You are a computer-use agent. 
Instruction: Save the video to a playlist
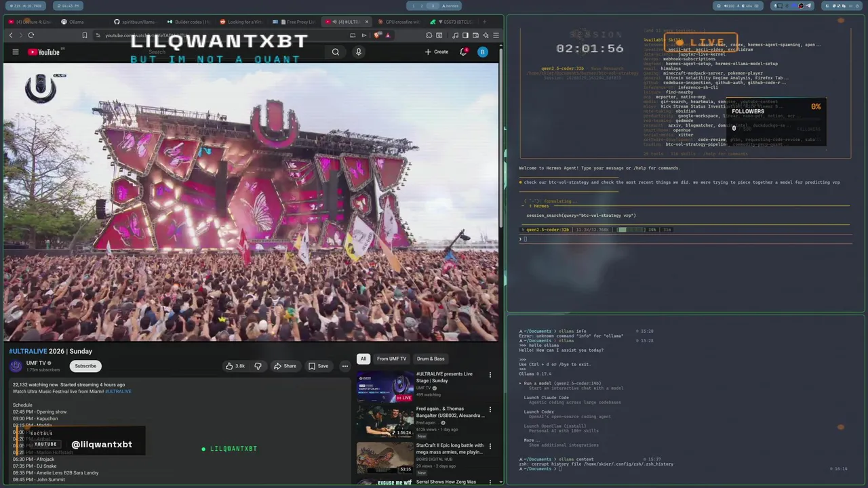318,366
